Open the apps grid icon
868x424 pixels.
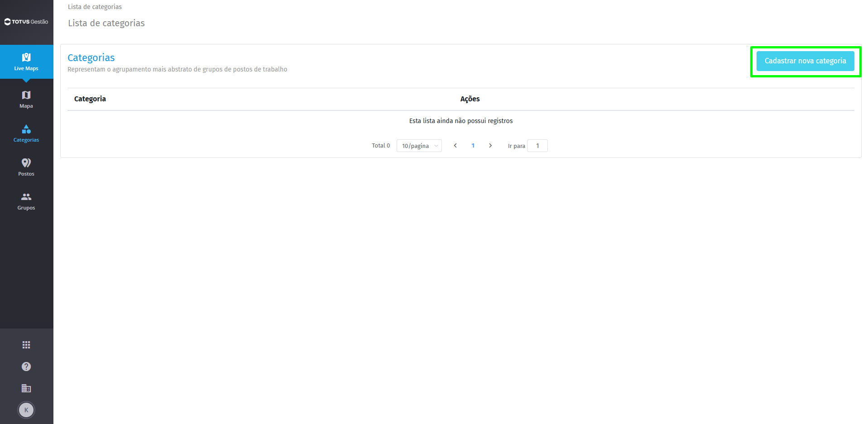26,345
